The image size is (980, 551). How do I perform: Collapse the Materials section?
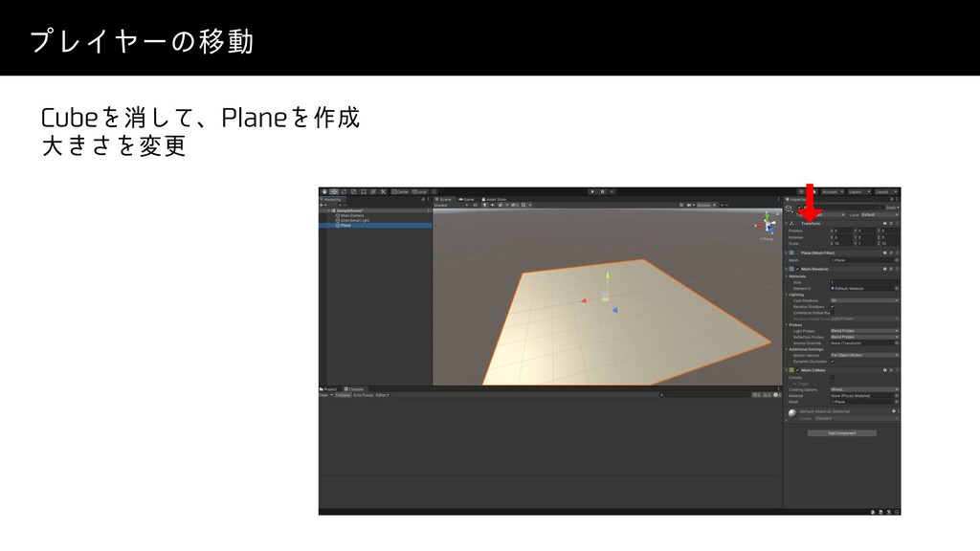787,276
